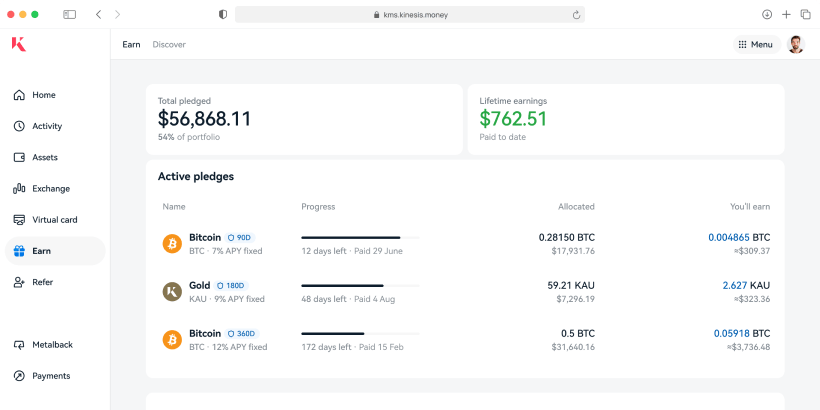
Task: Open Virtual card in sidebar
Action: click(x=55, y=220)
